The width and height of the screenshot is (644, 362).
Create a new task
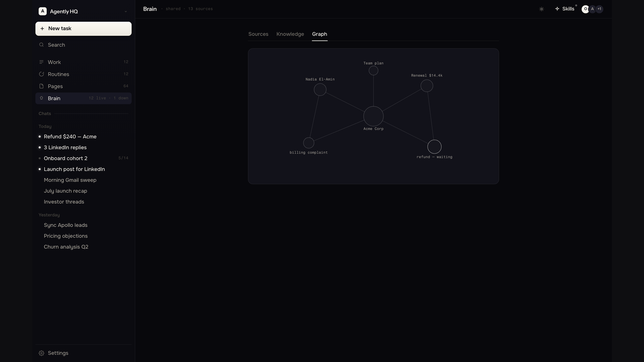pyautogui.click(x=84, y=29)
